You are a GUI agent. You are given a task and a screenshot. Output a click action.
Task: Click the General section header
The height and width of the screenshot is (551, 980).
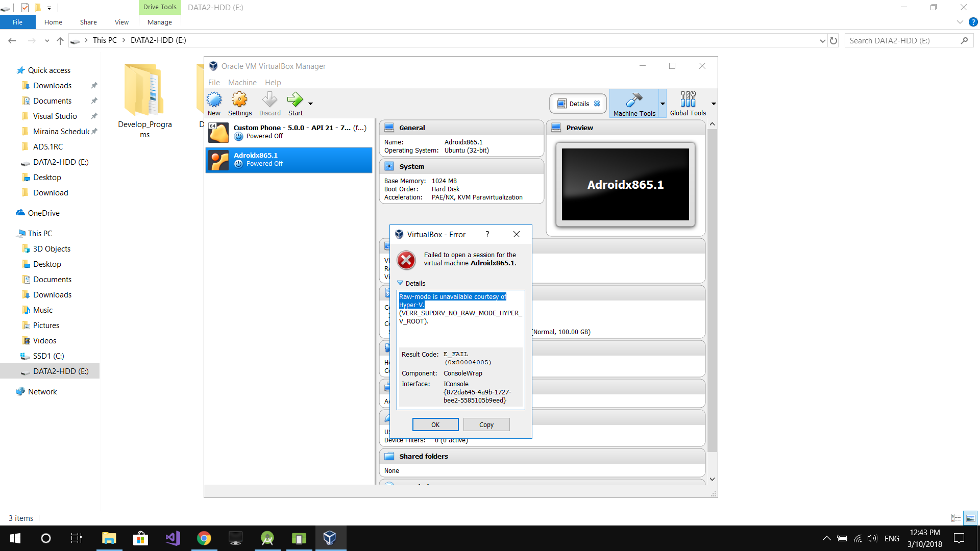point(461,128)
